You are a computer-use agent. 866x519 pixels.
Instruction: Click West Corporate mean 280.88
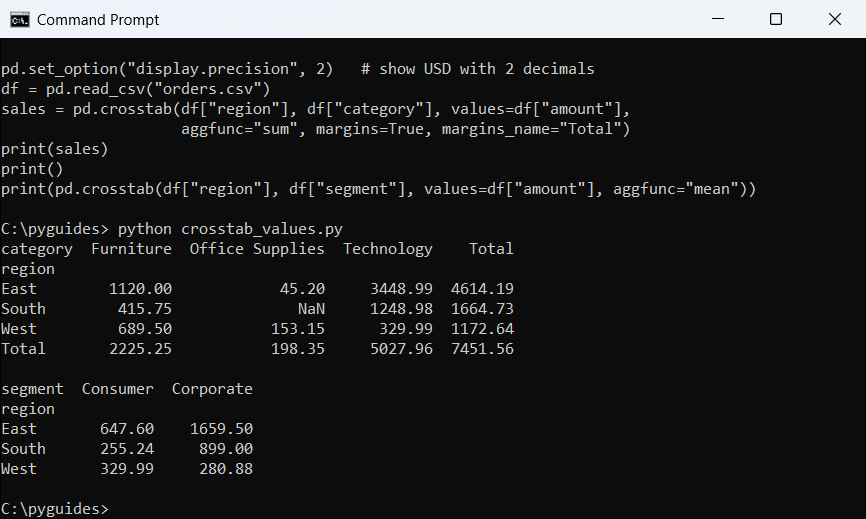pyautogui.click(x=226, y=469)
